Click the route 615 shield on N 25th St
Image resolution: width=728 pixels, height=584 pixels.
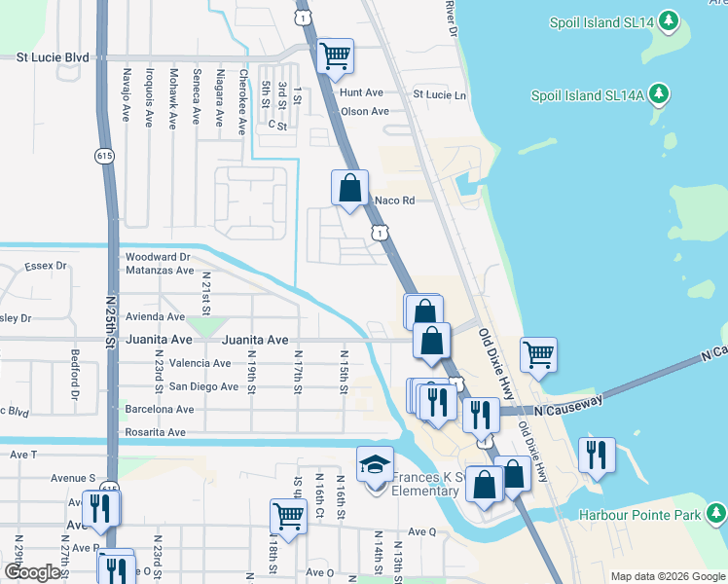click(104, 156)
